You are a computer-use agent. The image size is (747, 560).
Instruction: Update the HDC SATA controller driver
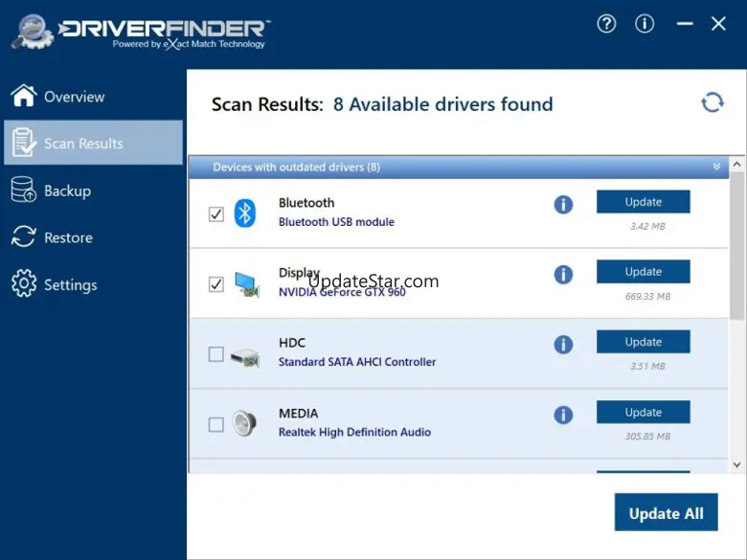coord(644,342)
